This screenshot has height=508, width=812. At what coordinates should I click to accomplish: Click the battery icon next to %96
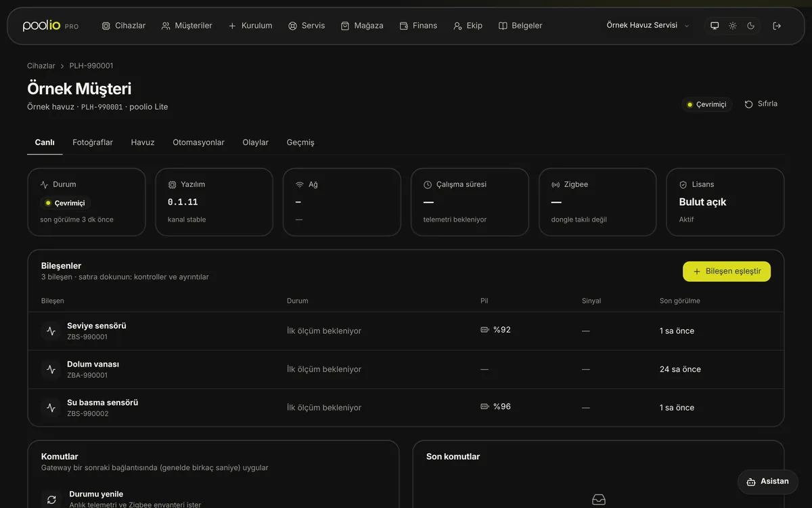point(484,406)
